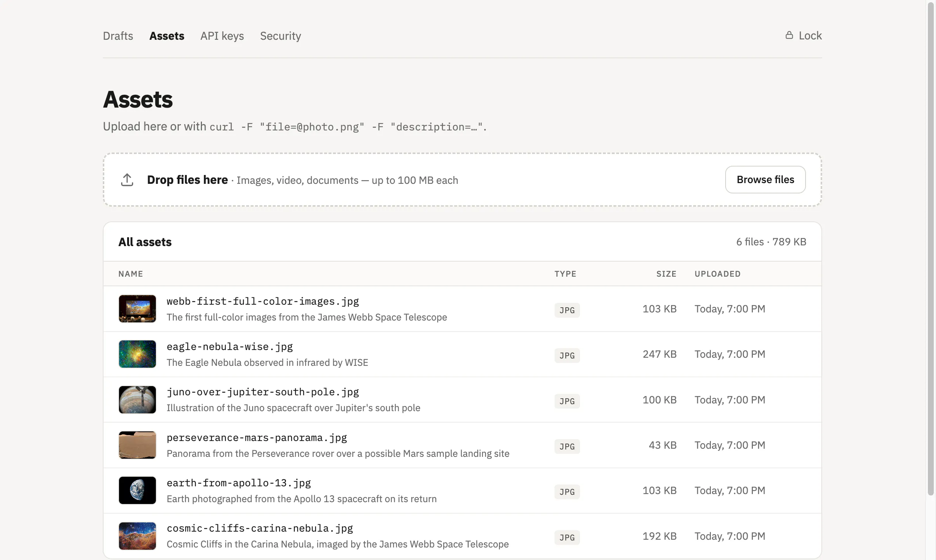Click '6 files · 789 KB' summary text
Image resolution: width=936 pixels, height=560 pixels.
coord(771,242)
